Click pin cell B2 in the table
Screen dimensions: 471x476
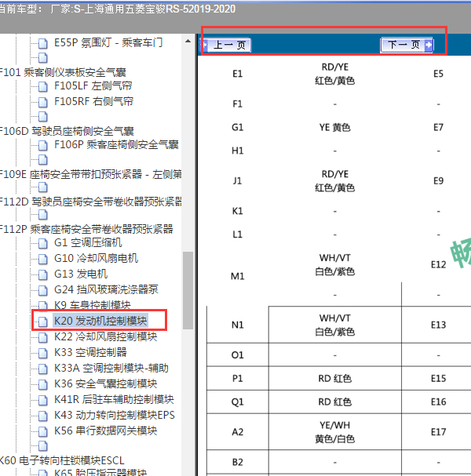coord(237,462)
